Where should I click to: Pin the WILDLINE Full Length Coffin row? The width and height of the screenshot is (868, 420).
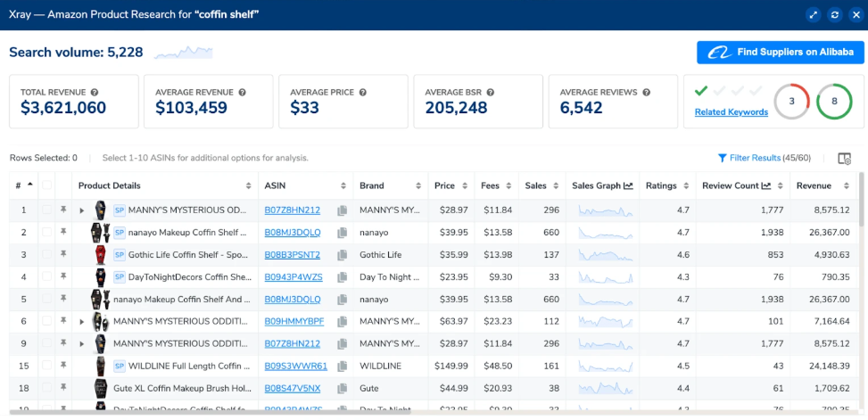click(x=63, y=366)
